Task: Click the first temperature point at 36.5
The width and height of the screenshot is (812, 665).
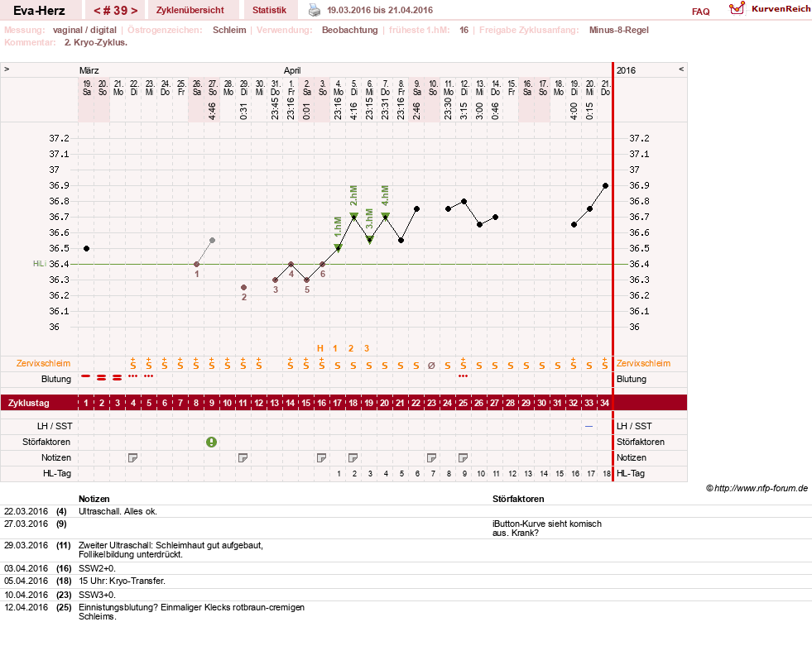Action: (x=86, y=248)
